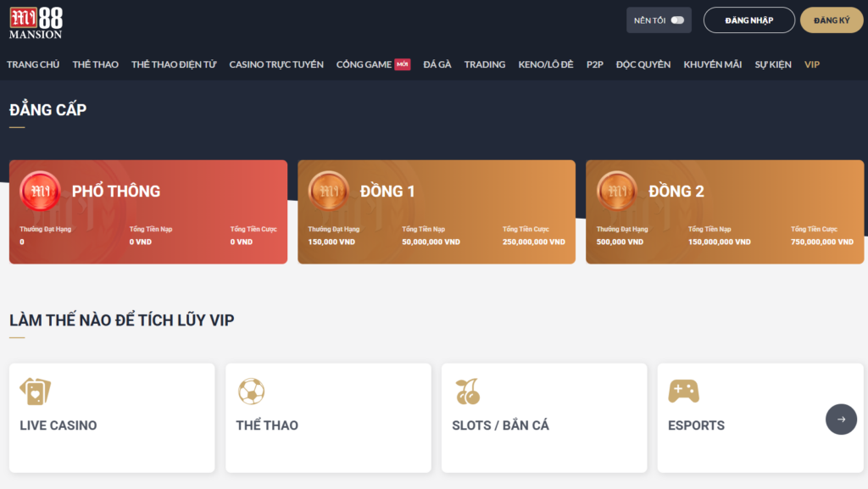The height and width of the screenshot is (489, 868).
Task: Click the next arrow on the VIP carousel
Action: pyautogui.click(x=841, y=419)
